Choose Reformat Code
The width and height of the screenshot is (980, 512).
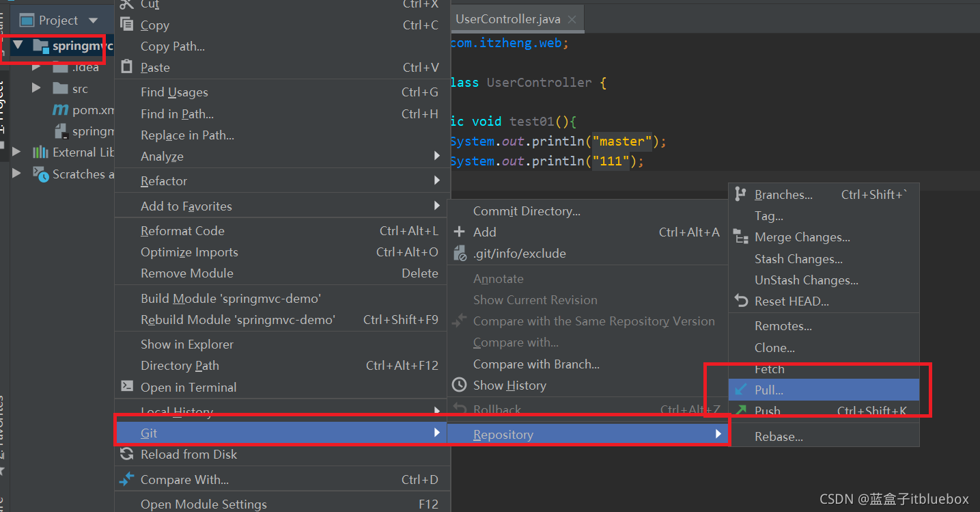(x=282, y=231)
